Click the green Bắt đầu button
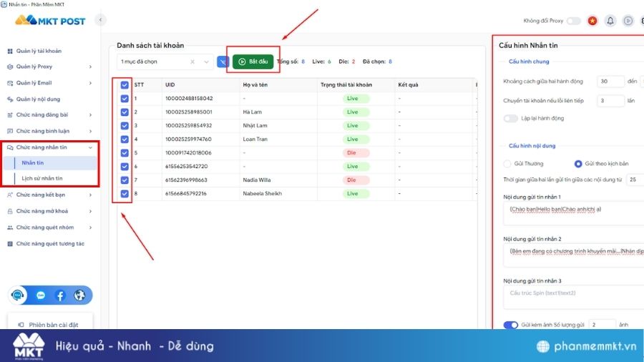 [x=253, y=62]
